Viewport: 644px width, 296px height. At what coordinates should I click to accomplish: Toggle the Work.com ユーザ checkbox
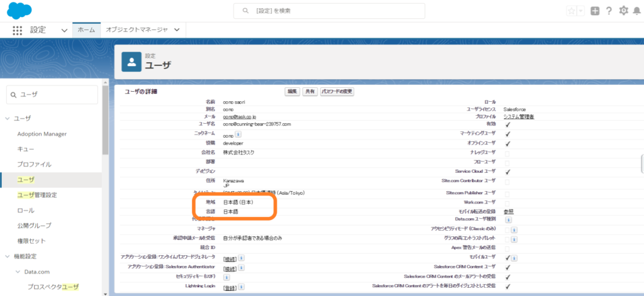coord(508,203)
